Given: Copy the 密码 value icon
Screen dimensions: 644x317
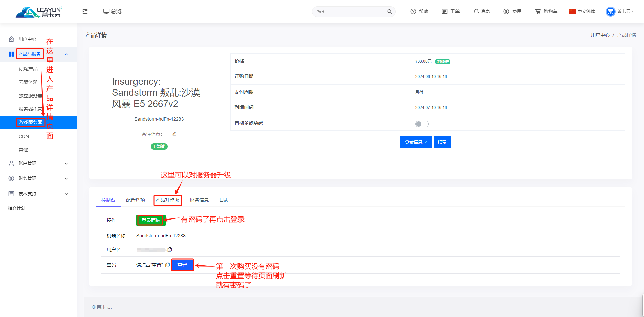Looking at the screenshot, I should [167, 265].
